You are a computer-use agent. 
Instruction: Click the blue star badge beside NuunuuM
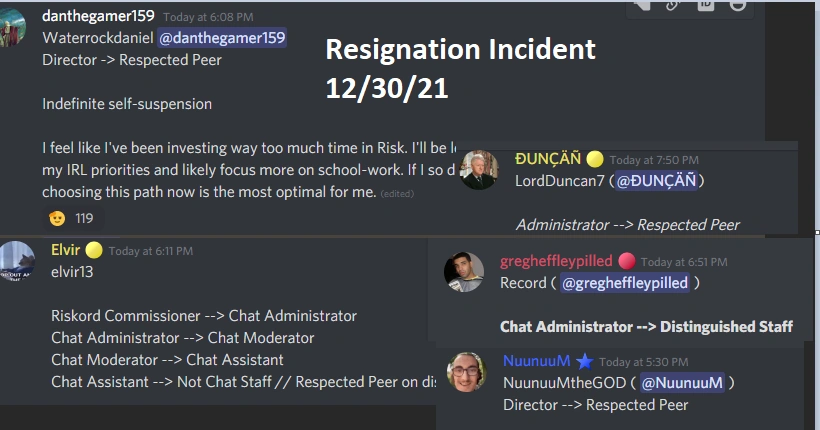(x=585, y=361)
